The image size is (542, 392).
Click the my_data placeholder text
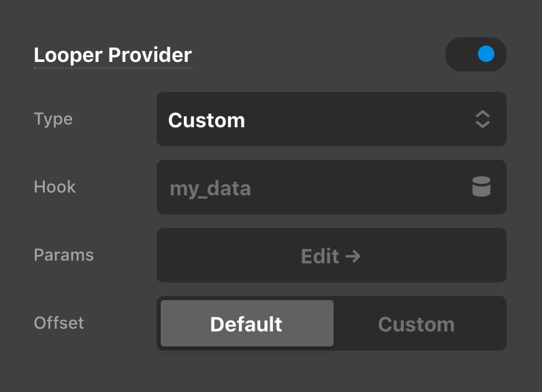[210, 189]
